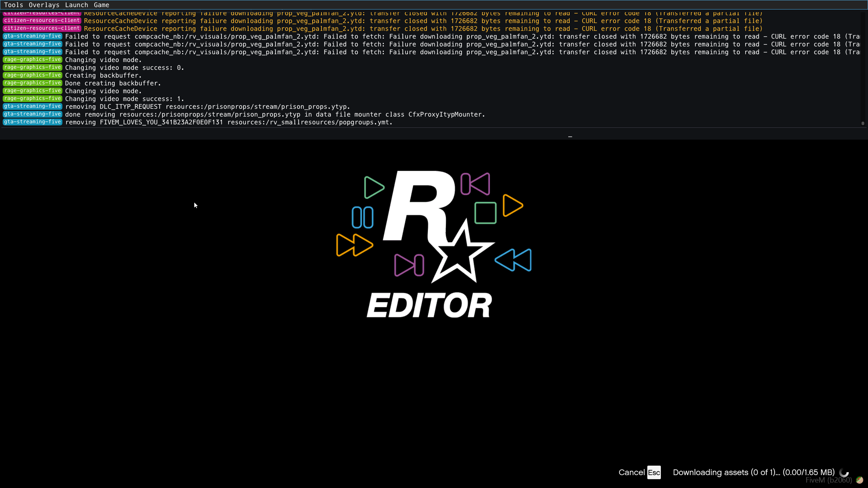Click the purple skip-to-start icon
The width and height of the screenshot is (868, 488).
475,184
